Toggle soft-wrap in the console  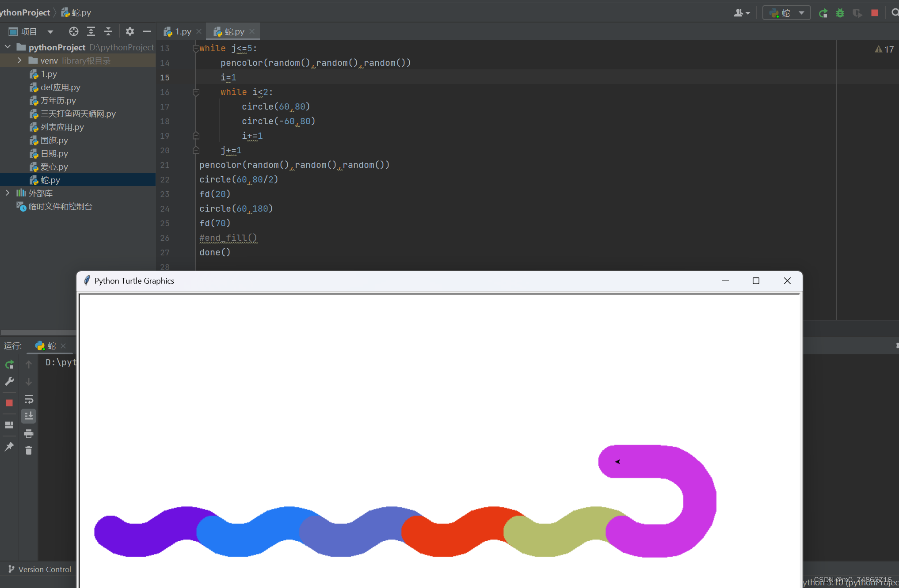point(29,399)
